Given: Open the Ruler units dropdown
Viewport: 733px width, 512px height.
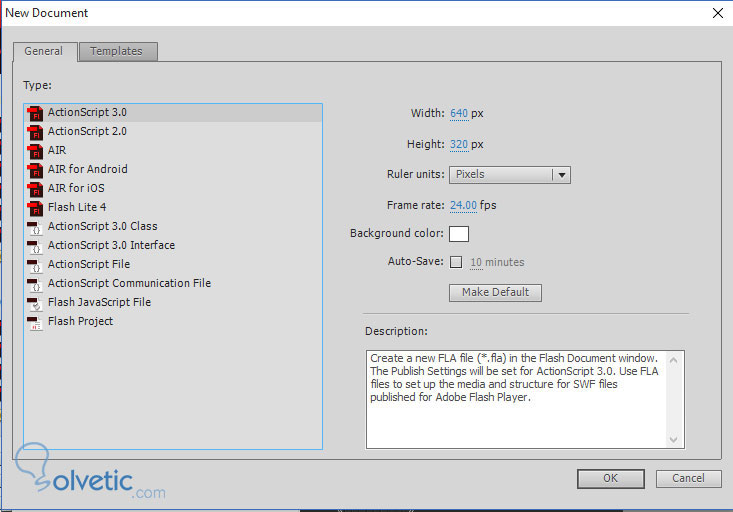Looking at the screenshot, I should click(x=510, y=175).
